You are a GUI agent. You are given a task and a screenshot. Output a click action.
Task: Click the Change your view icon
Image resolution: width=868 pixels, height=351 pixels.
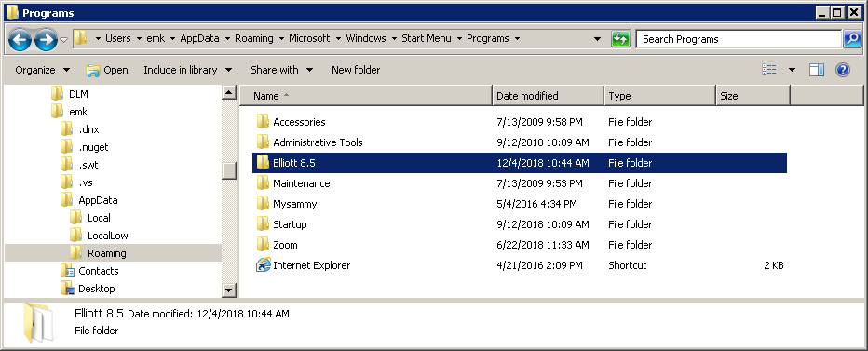click(x=769, y=70)
